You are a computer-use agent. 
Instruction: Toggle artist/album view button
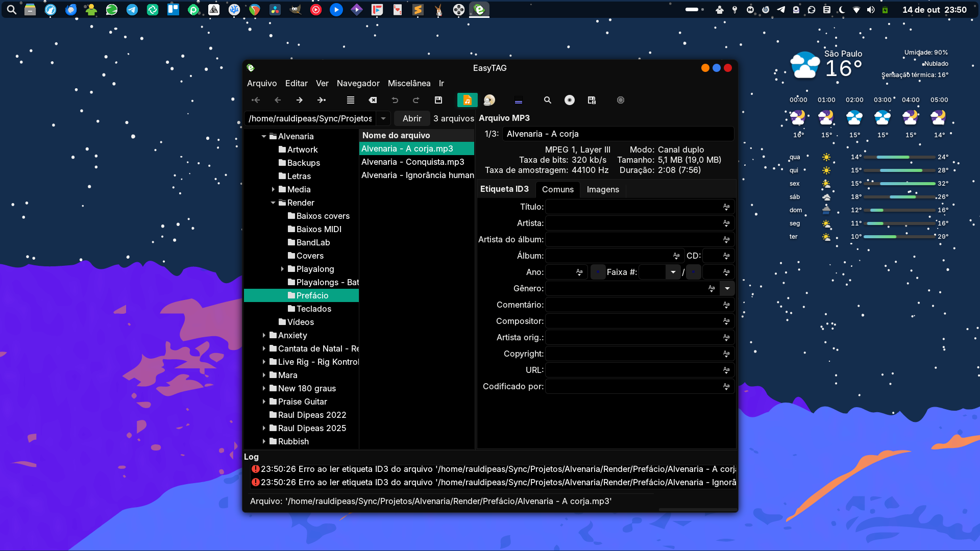pos(489,100)
